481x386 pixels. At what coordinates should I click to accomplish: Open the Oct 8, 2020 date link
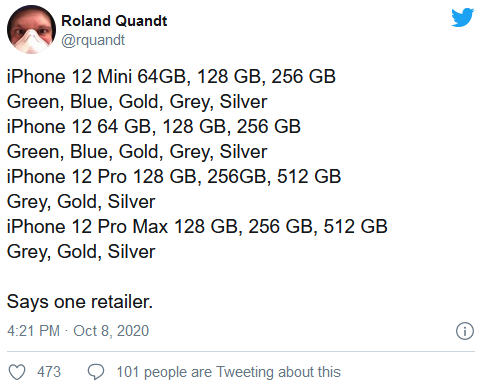point(111,331)
